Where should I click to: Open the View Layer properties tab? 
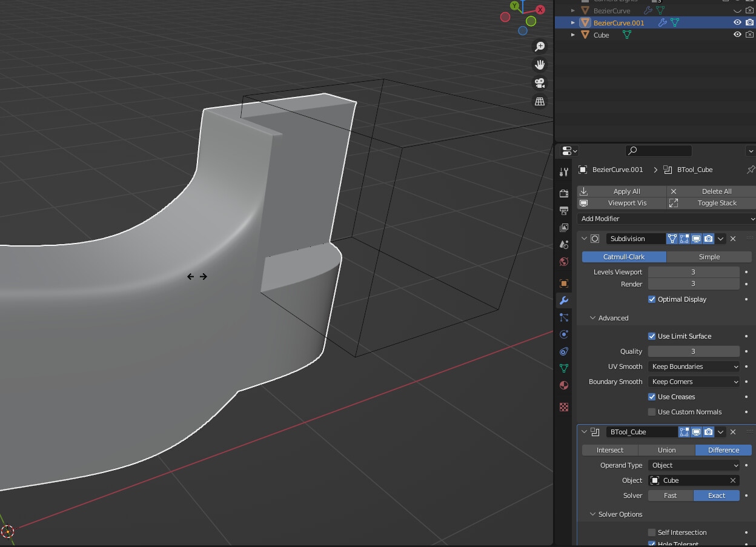pyautogui.click(x=564, y=228)
